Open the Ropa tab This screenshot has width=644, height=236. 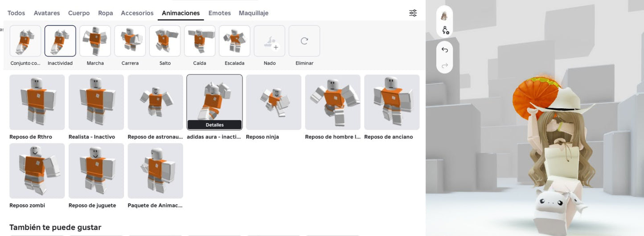coord(106,13)
